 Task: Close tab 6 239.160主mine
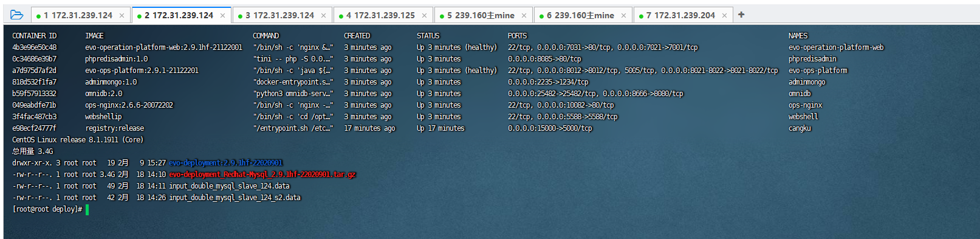(623, 15)
